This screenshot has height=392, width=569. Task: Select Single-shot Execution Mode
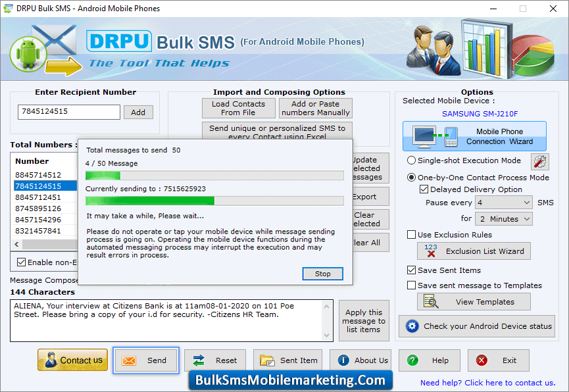[x=411, y=160]
